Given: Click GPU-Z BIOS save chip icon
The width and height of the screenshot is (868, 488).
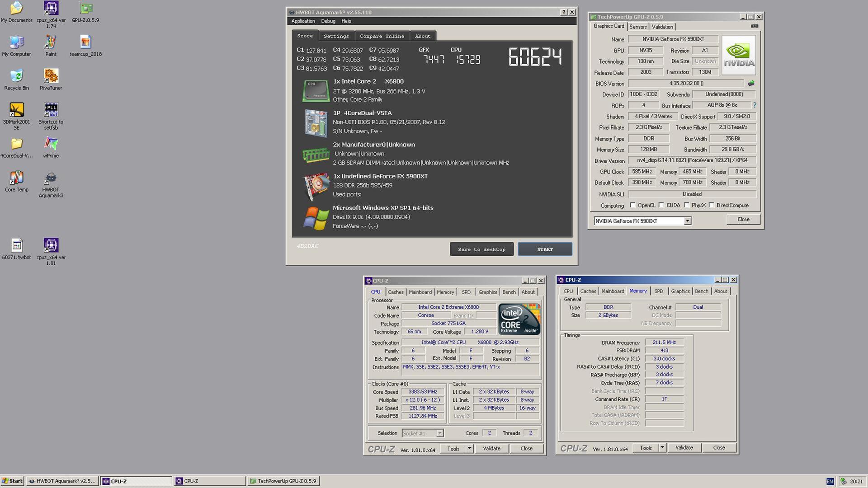Looking at the screenshot, I should (x=751, y=83).
